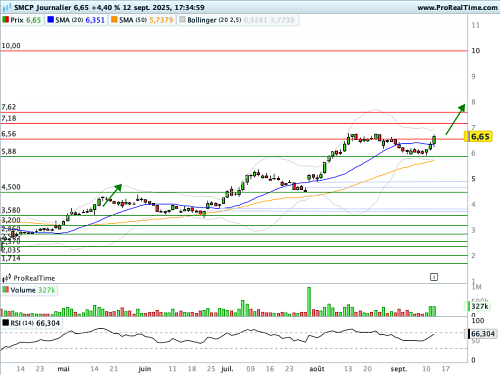Click the 66,304 RSI value tag

[x=481, y=334]
